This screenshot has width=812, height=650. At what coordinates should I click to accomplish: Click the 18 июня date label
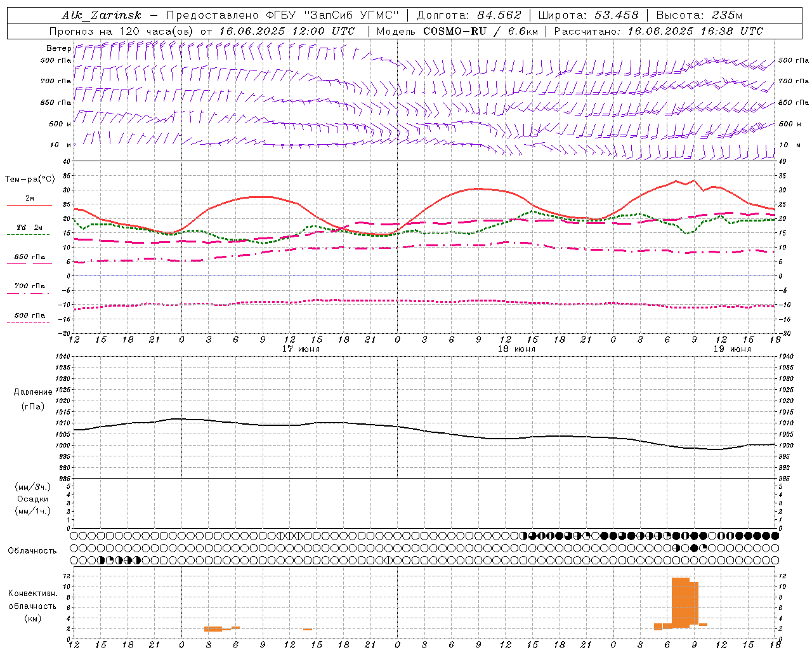[516, 349]
